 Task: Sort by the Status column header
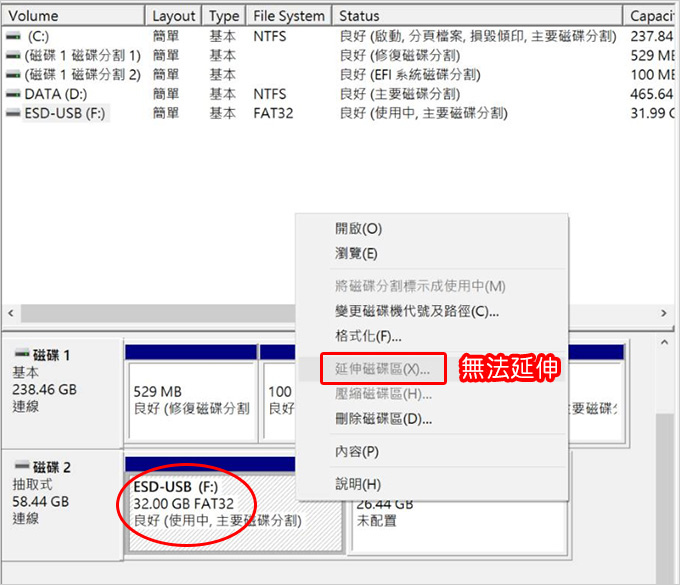point(477,16)
